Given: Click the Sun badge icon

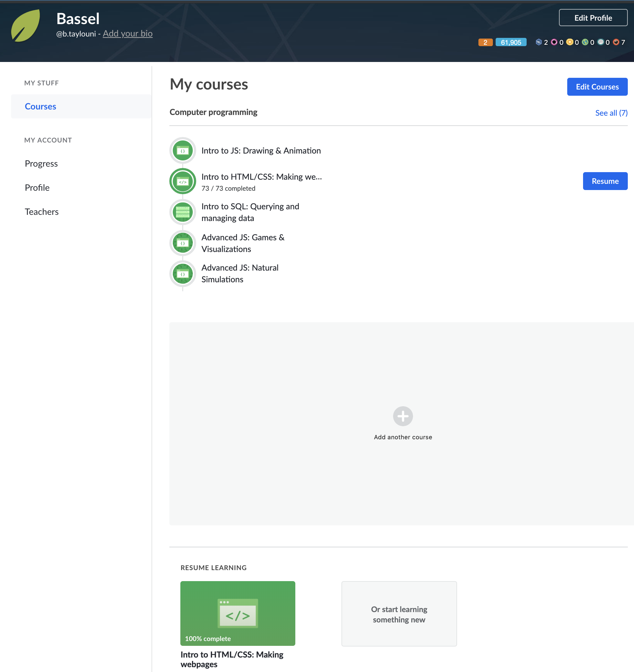Looking at the screenshot, I should point(569,42).
